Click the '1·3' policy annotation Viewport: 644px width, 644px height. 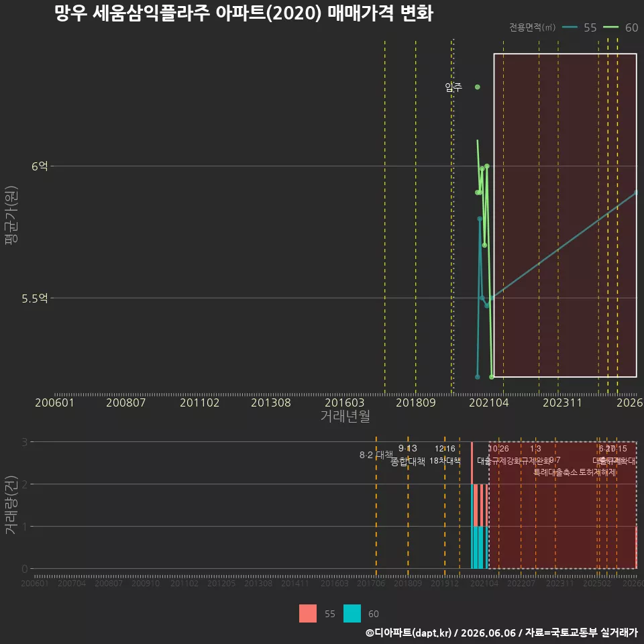(x=535, y=449)
